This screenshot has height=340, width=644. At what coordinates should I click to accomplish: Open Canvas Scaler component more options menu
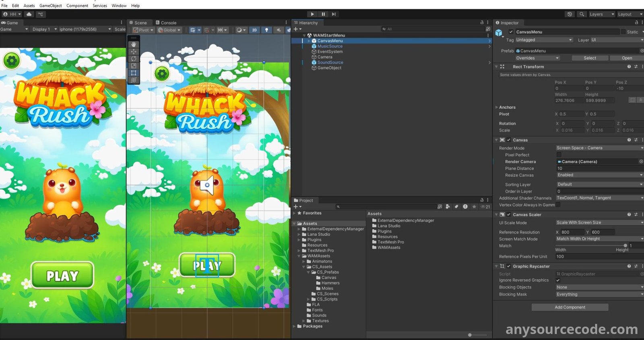point(642,215)
